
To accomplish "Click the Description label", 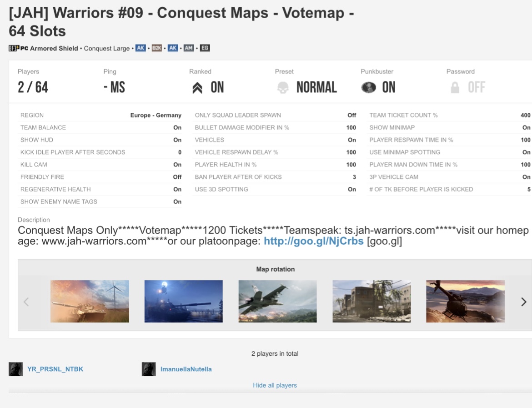I will tap(34, 220).
